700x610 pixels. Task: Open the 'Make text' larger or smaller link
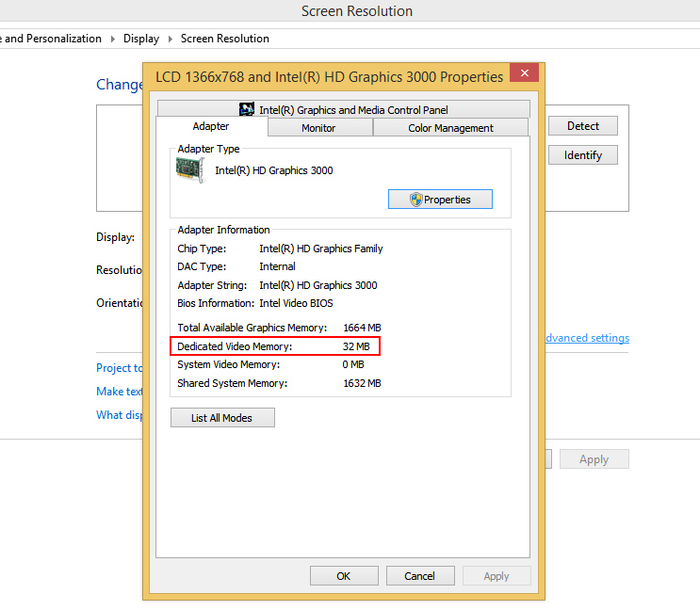[x=120, y=392]
